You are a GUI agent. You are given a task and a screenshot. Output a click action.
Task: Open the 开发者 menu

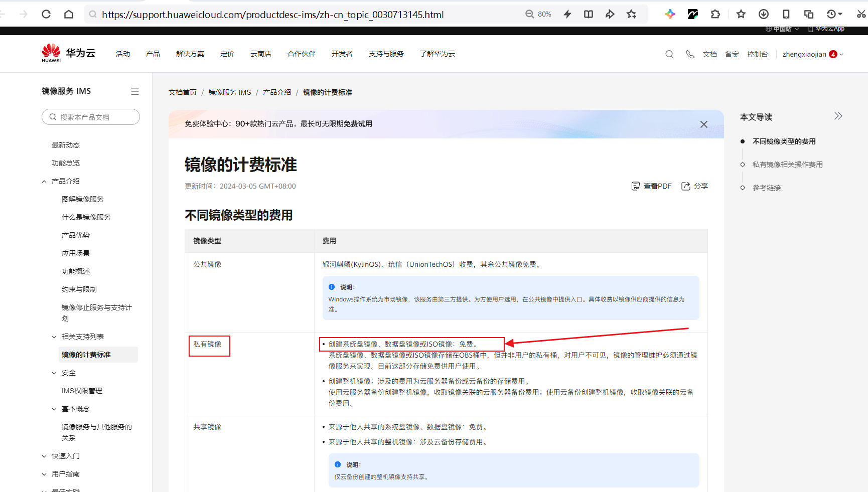coord(342,54)
